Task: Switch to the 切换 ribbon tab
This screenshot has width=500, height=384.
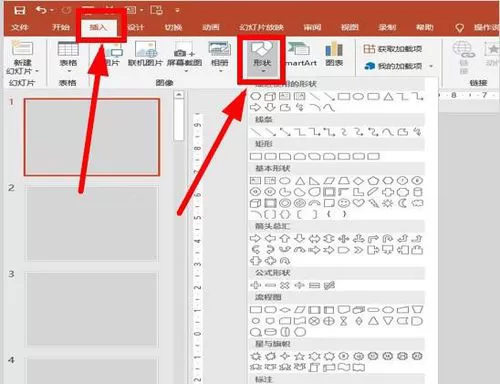Action: (x=173, y=28)
